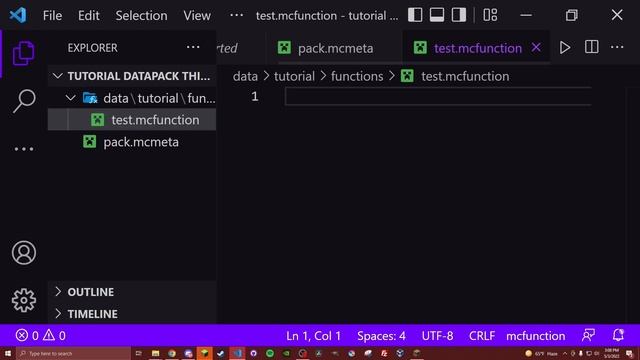This screenshot has width=640, height=360.
Task: Open Steam from the taskbar
Action: coord(221,353)
